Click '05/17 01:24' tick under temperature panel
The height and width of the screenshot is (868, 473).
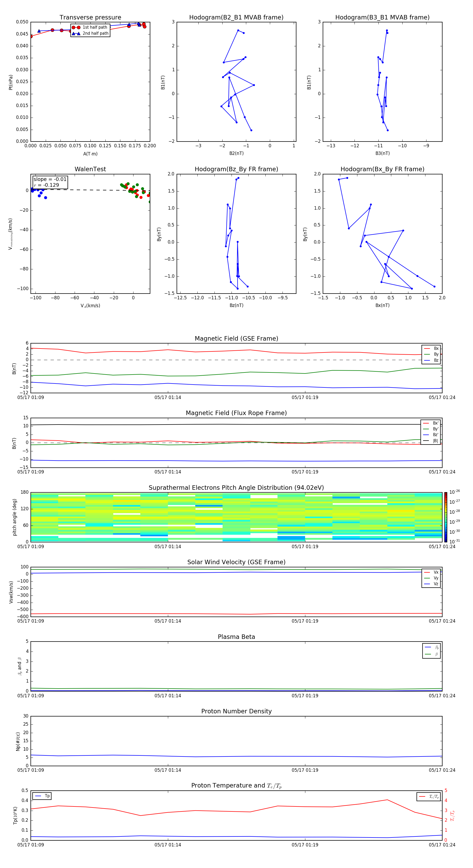(442, 845)
